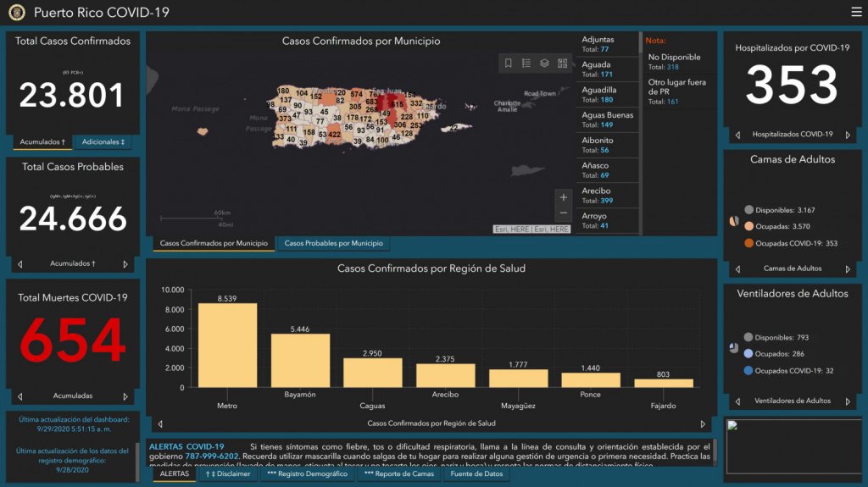Switch to the Fuente de Datos tab
The height and width of the screenshot is (487, 868).
pos(476,474)
